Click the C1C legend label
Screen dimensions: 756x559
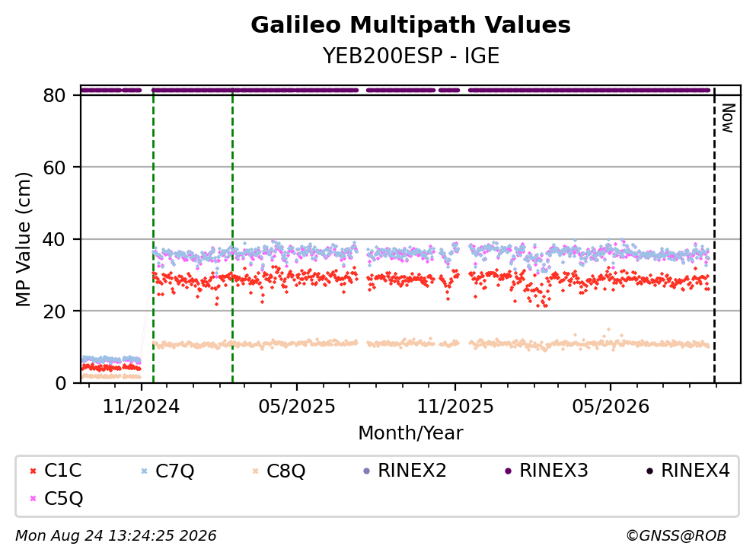pos(62,471)
